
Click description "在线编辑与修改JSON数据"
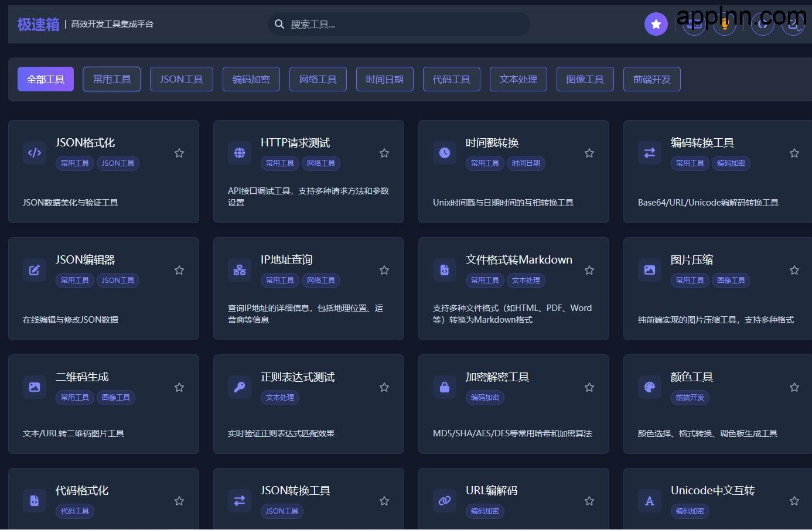70,320
